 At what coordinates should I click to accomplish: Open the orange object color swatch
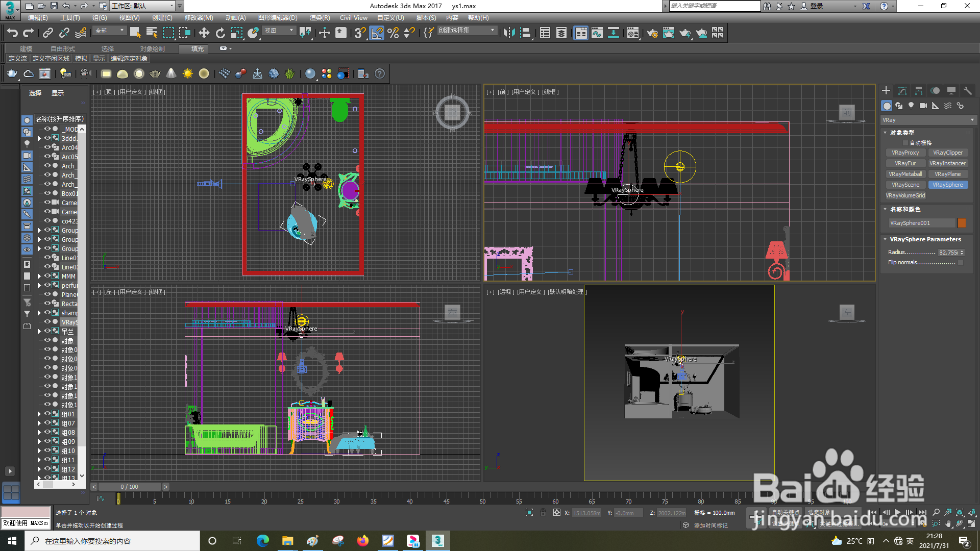962,223
